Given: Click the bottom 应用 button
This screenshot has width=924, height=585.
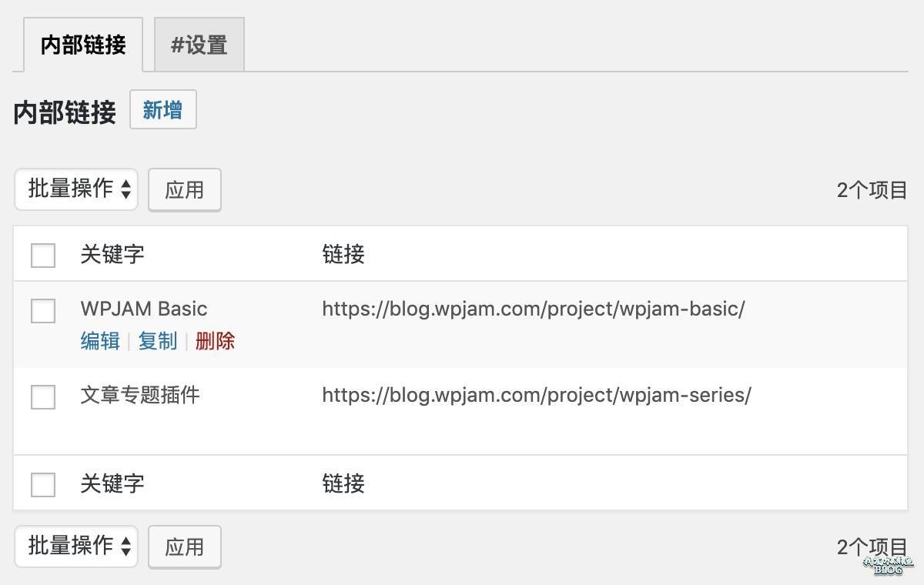Looking at the screenshot, I should tap(184, 547).
